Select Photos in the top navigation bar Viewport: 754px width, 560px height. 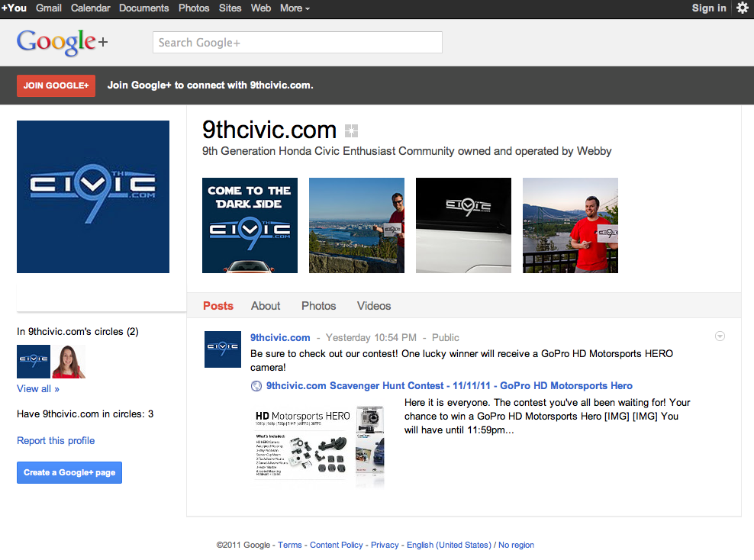[x=194, y=8]
